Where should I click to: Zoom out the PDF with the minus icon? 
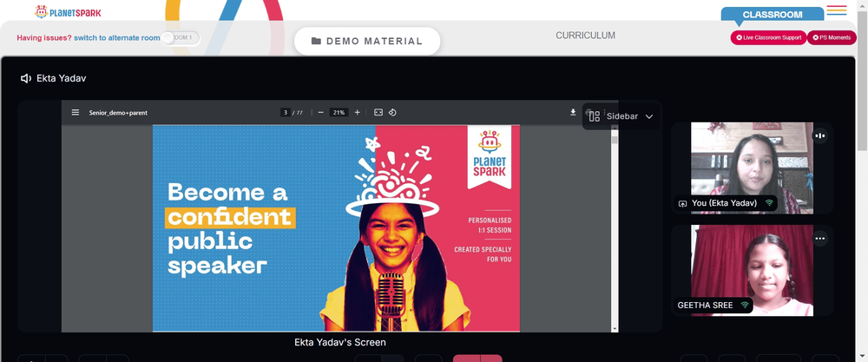pyautogui.click(x=320, y=112)
